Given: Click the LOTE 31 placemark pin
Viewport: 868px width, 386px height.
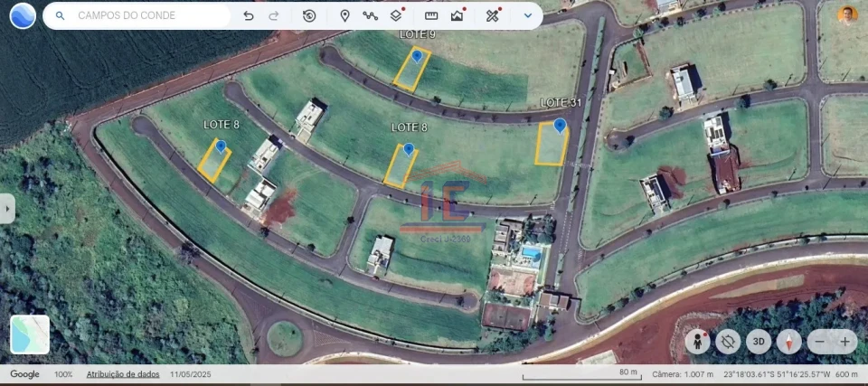Looking at the screenshot, I should pyautogui.click(x=560, y=125).
